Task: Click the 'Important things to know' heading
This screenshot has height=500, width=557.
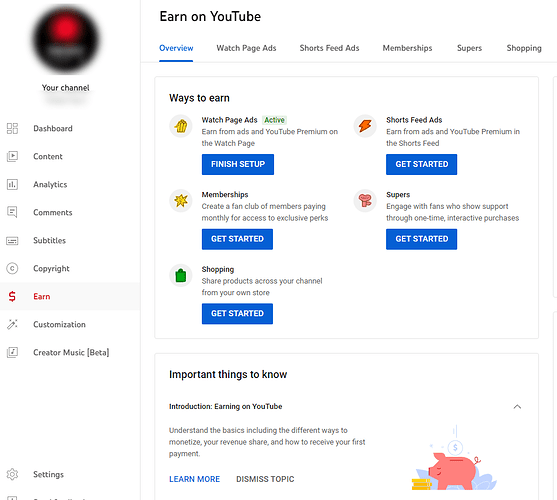Action: 228,374
